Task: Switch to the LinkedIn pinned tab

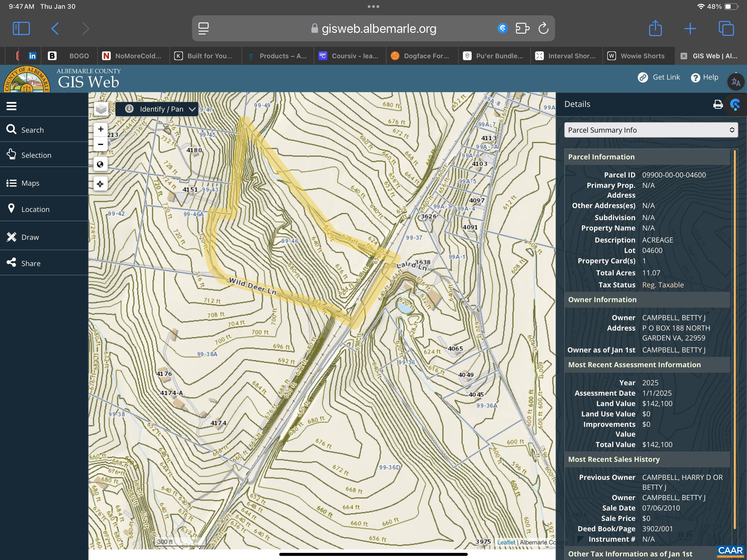Action: [x=33, y=56]
